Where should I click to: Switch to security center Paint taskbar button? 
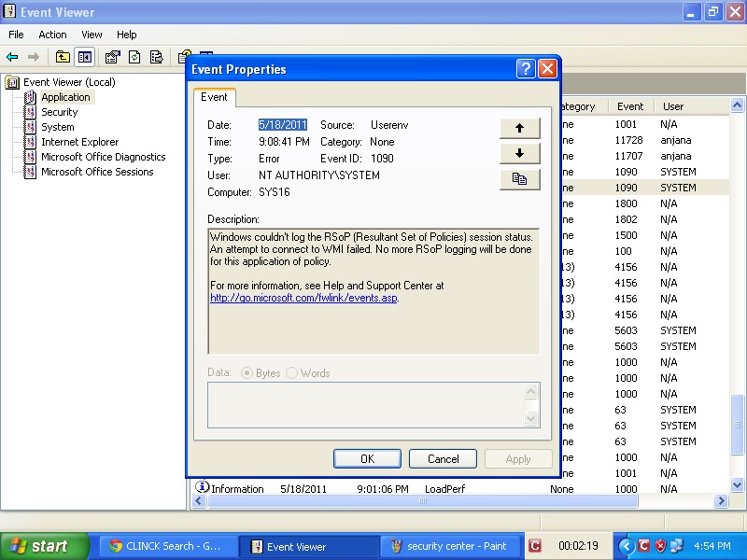[x=450, y=546]
